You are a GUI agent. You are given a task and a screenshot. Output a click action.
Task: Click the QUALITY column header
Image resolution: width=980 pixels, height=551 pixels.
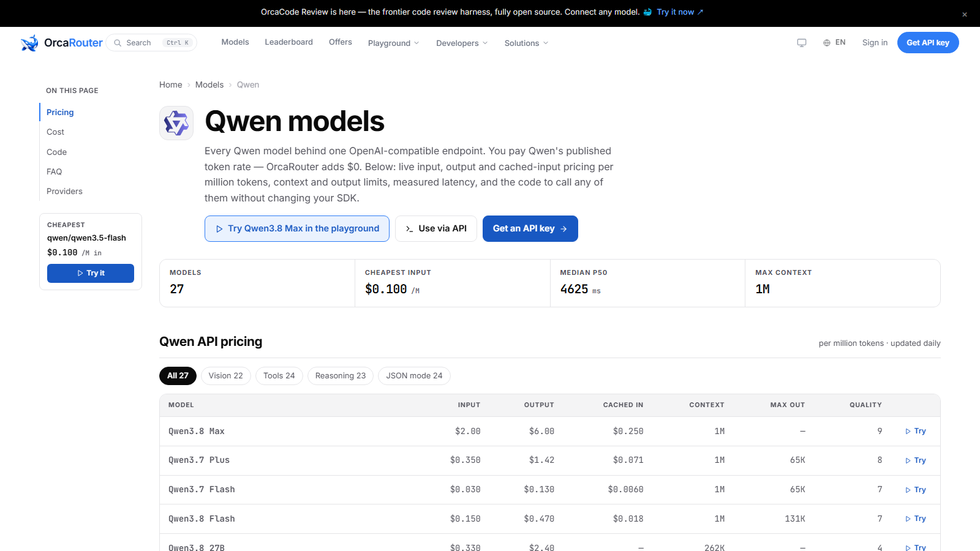click(x=865, y=405)
